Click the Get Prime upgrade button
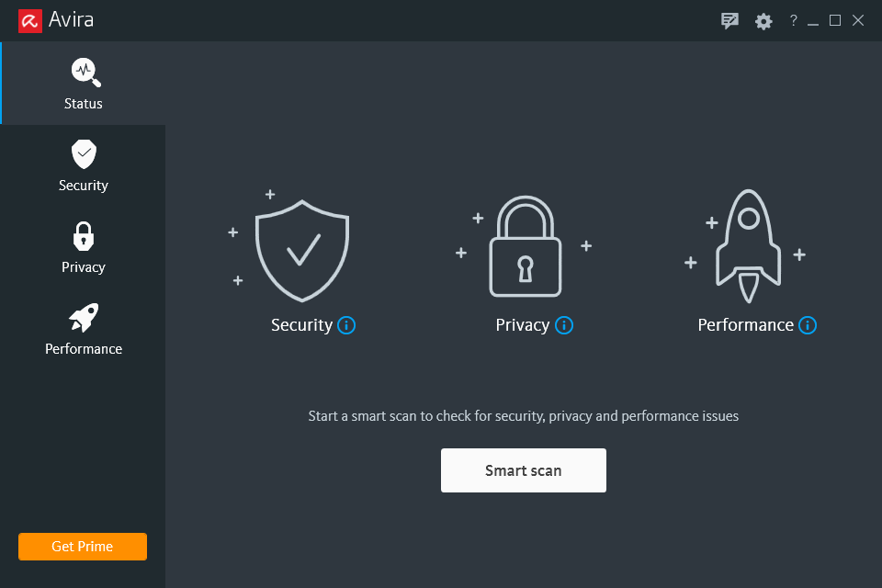This screenshot has width=882, height=588. (x=83, y=547)
